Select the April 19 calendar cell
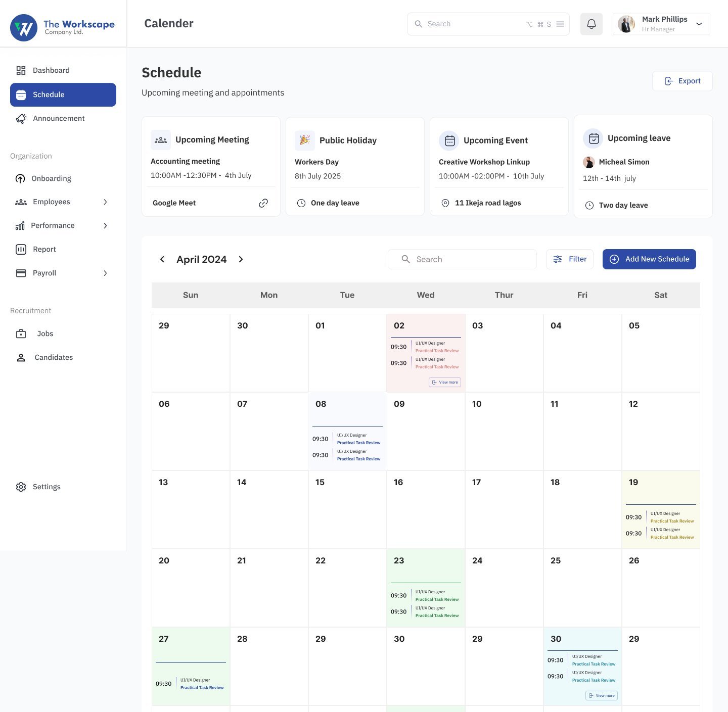The height and width of the screenshot is (712, 728). point(661,510)
